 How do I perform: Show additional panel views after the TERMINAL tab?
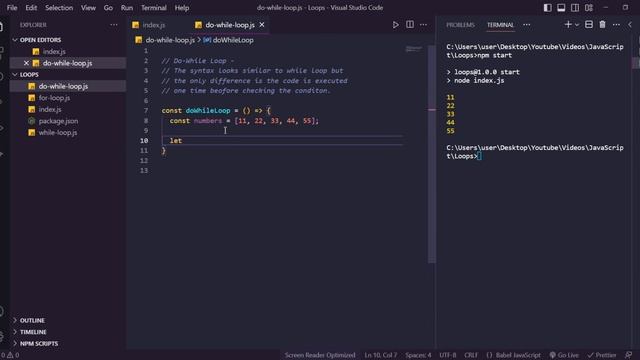(x=527, y=25)
